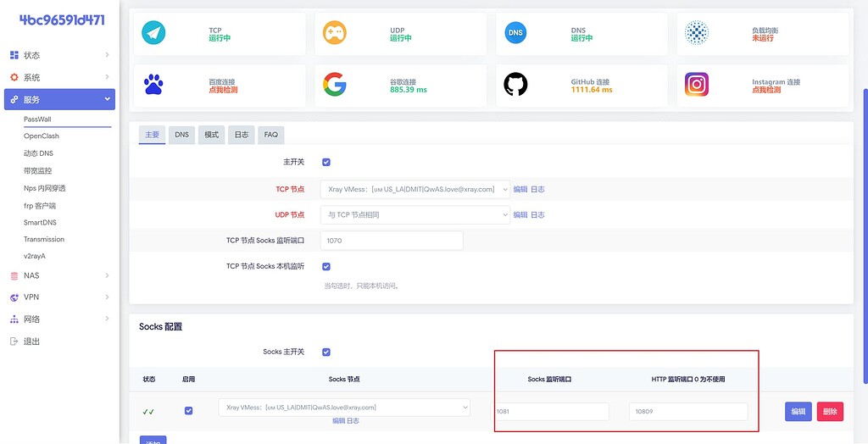Switch to the 主要 tab
Image resolution: width=868 pixels, height=444 pixels.
(153, 135)
